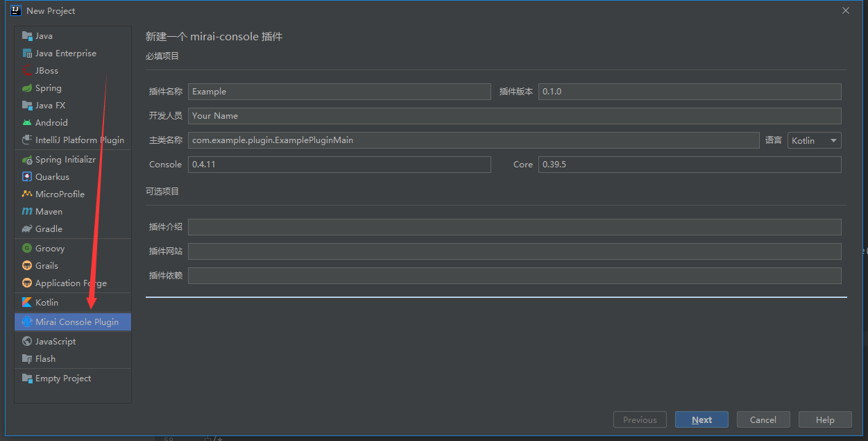The image size is (868, 441).
Task: Pick the Quarkus project icon
Action: (x=27, y=177)
